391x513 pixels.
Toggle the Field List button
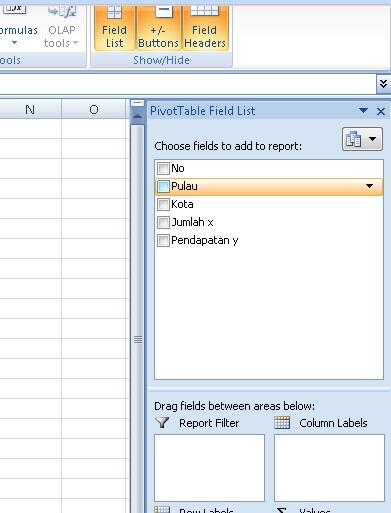click(x=114, y=28)
